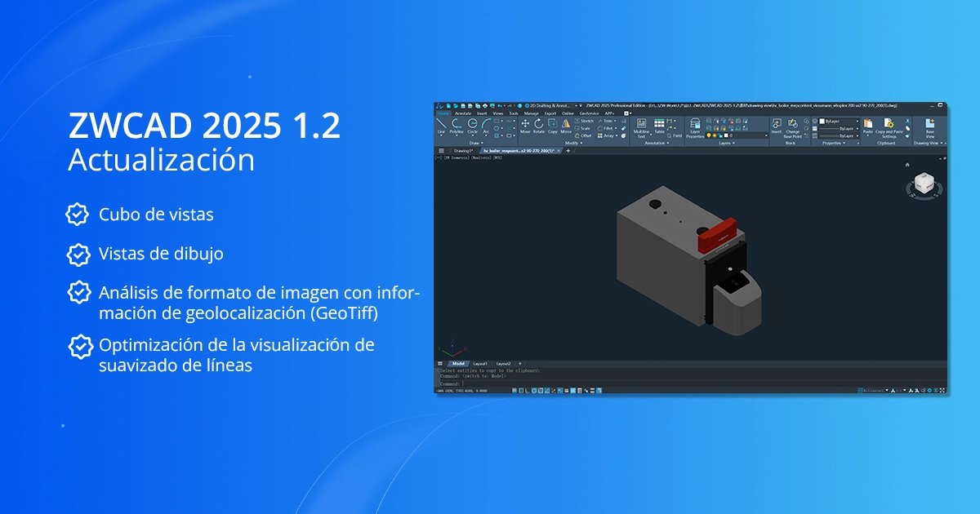Select the Line drawing tool
This screenshot has width=980, height=514.
(x=441, y=125)
